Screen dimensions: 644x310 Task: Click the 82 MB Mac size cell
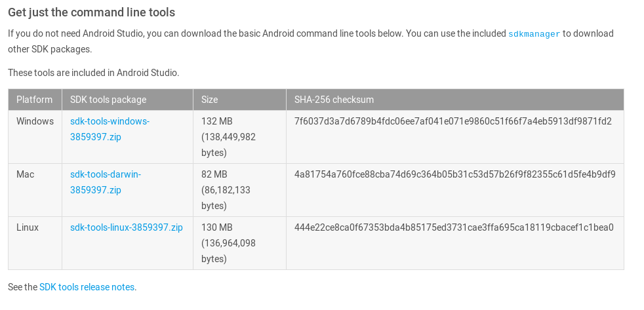214,174
